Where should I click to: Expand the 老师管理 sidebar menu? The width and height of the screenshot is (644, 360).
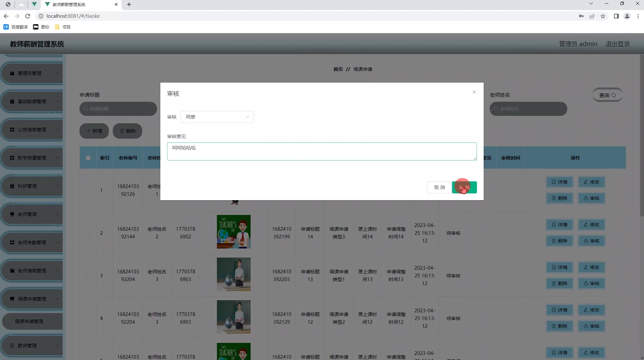pyautogui.click(x=32, y=214)
